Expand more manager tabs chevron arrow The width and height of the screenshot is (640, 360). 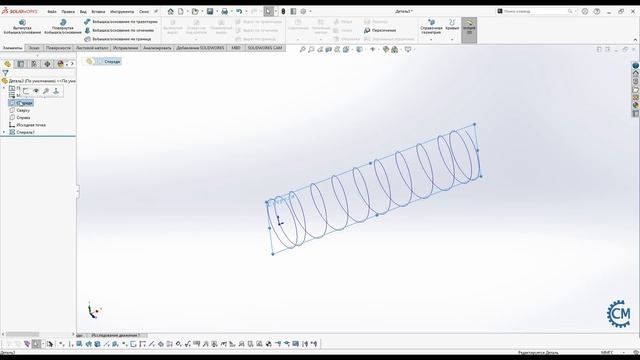point(72,64)
